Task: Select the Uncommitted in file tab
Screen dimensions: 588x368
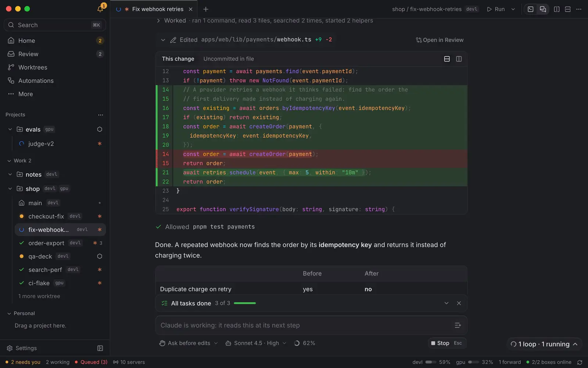Action: [229, 59]
